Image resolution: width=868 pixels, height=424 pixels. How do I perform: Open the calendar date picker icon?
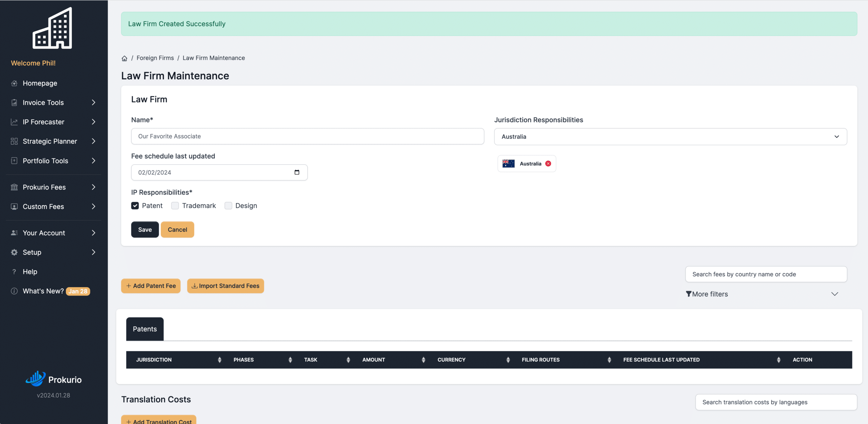(297, 172)
